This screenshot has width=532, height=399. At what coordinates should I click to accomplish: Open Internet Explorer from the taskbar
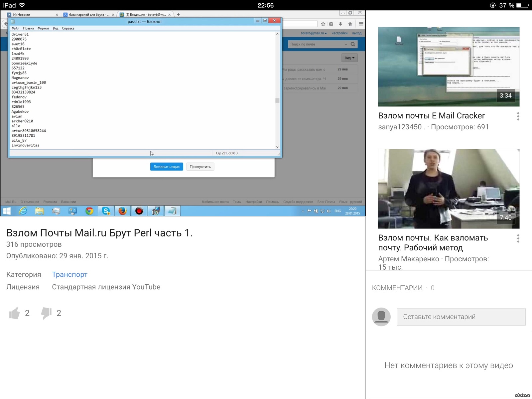pyautogui.click(x=23, y=211)
